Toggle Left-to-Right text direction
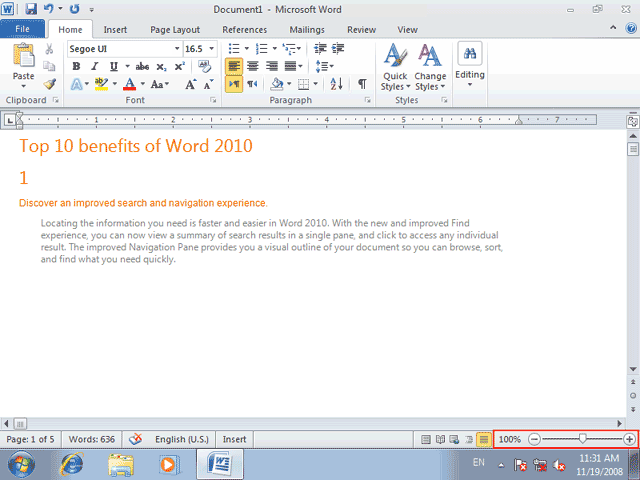This screenshot has width=640, height=480. [234, 84]
